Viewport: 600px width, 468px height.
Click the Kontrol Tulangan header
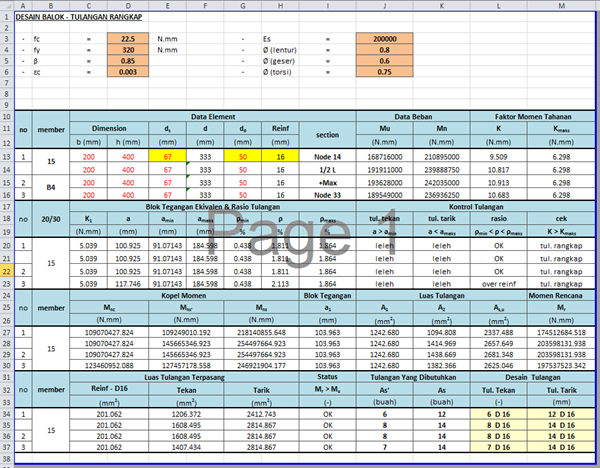[476, 207]
